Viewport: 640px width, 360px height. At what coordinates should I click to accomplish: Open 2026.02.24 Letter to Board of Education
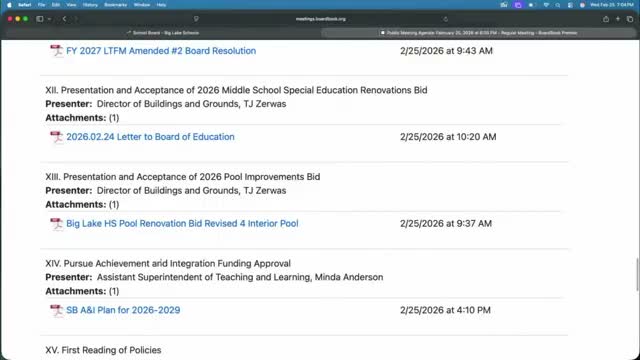pyautogui.click(x=150, y=137)
